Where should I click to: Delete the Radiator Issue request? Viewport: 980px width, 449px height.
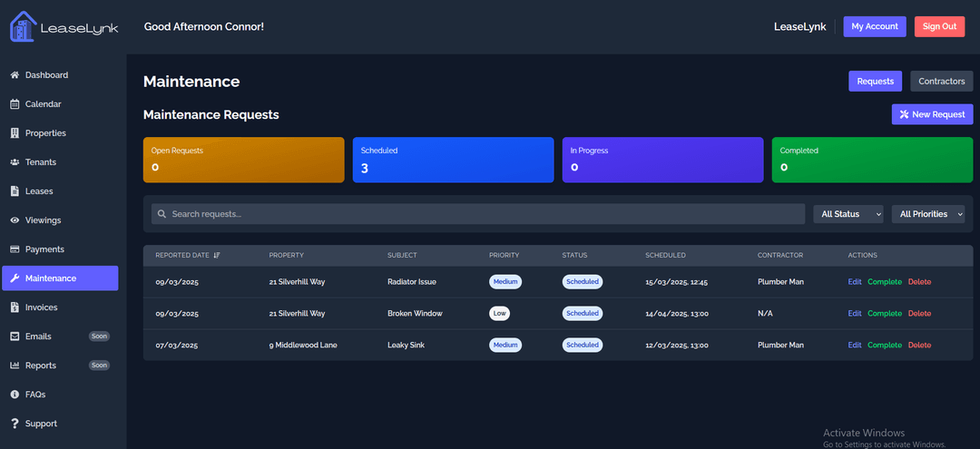[x=919, y=281]
